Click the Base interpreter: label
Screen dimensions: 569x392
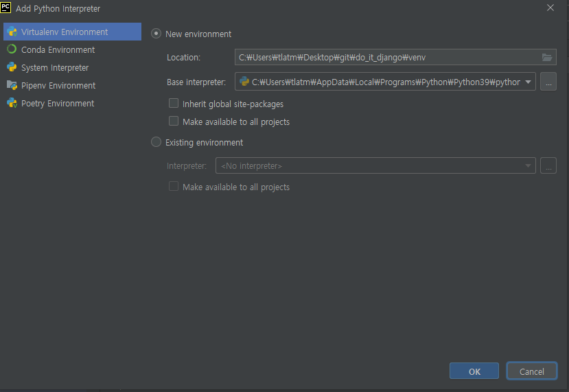196,82
